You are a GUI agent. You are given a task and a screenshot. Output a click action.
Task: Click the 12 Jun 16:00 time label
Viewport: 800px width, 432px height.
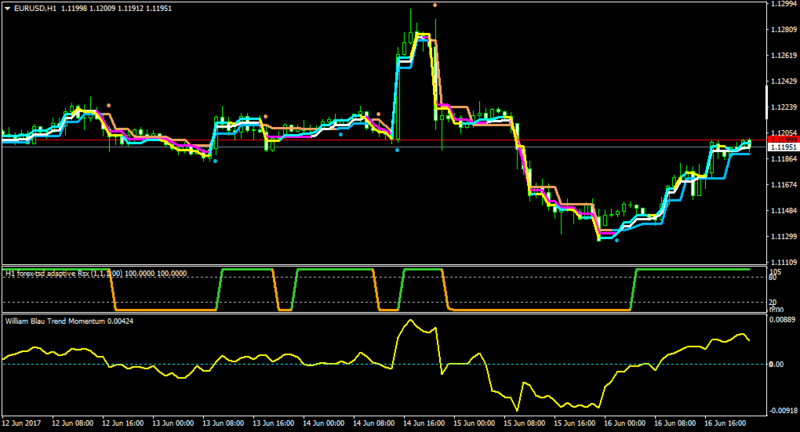pyautogui.click(x=123, y=423)
